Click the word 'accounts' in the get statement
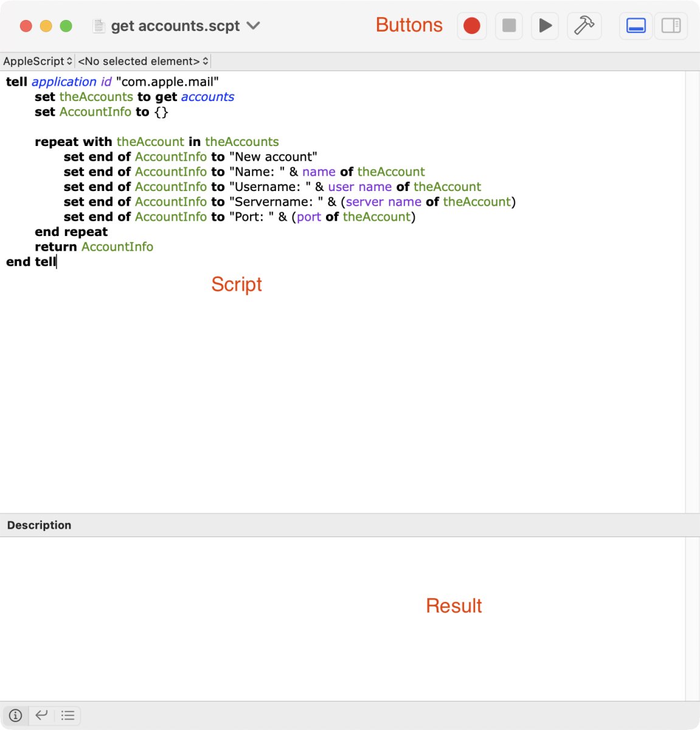 click(207, 97)
